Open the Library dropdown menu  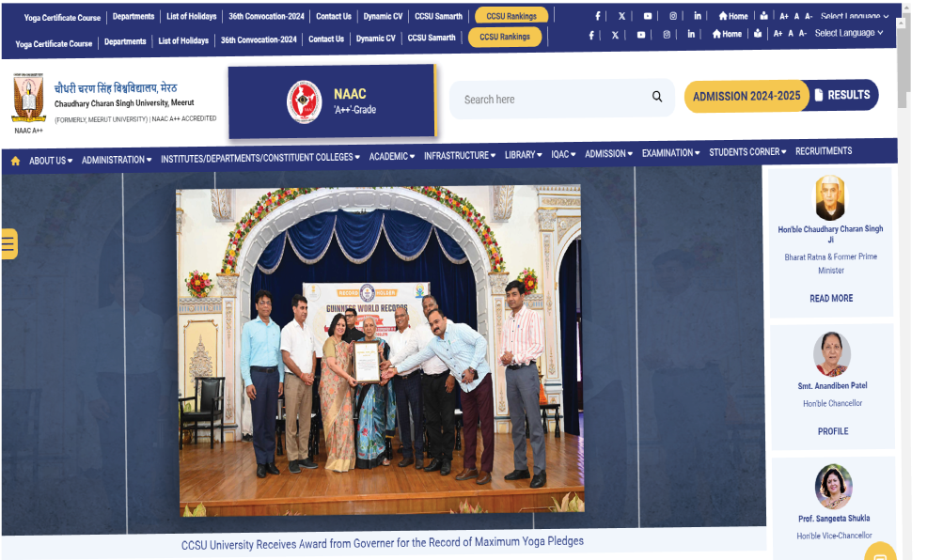coord(523,155)
